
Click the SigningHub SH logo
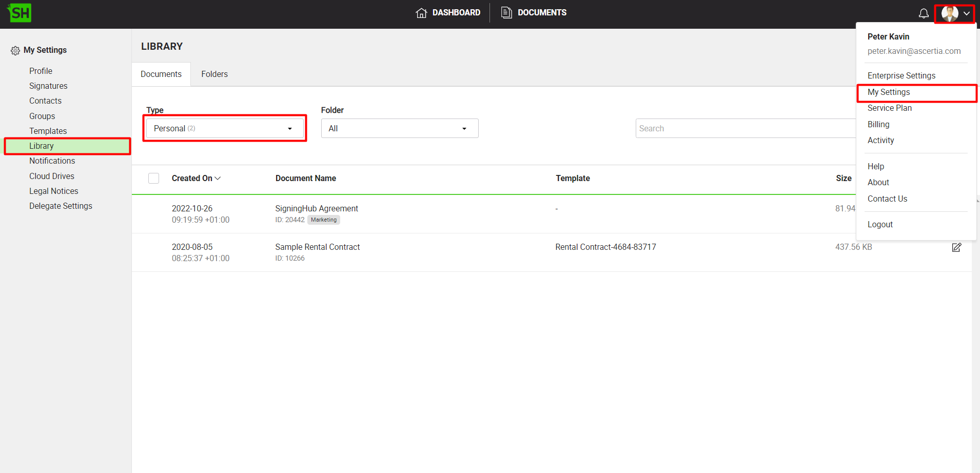coord(19,13)
